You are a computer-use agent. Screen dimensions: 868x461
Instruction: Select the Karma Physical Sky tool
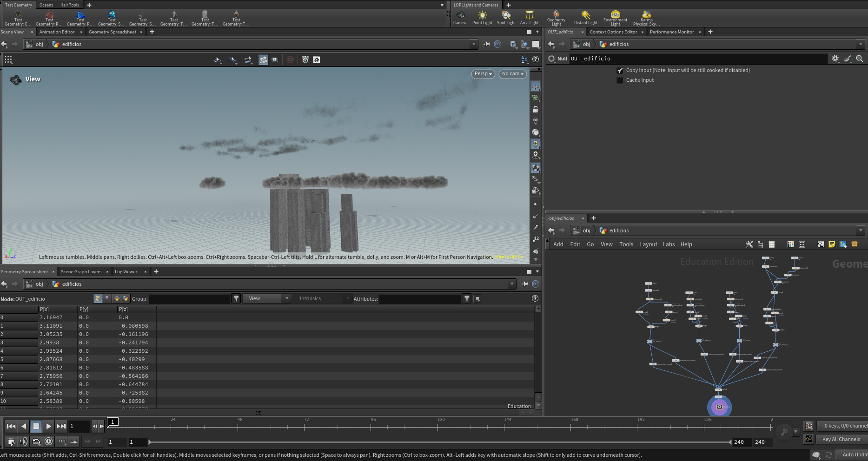pyautogui.click(x=646, y=18)
